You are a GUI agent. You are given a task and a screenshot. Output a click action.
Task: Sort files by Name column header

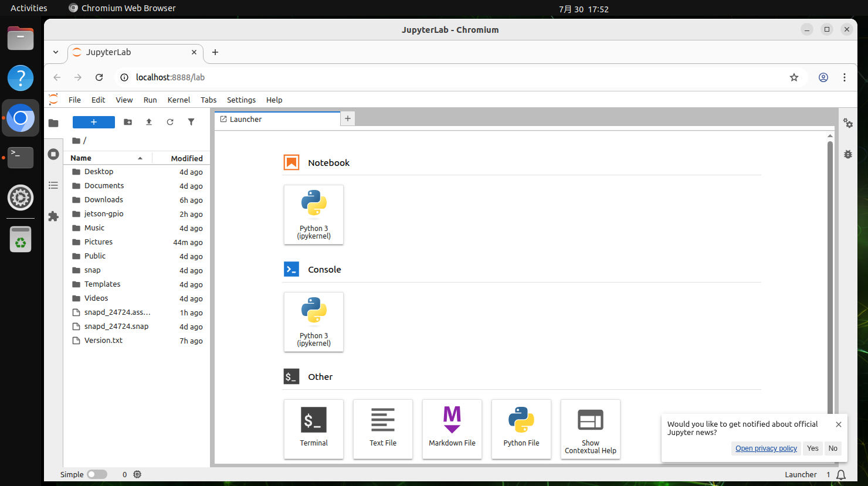pyautogui.click(x=108, y=158)
